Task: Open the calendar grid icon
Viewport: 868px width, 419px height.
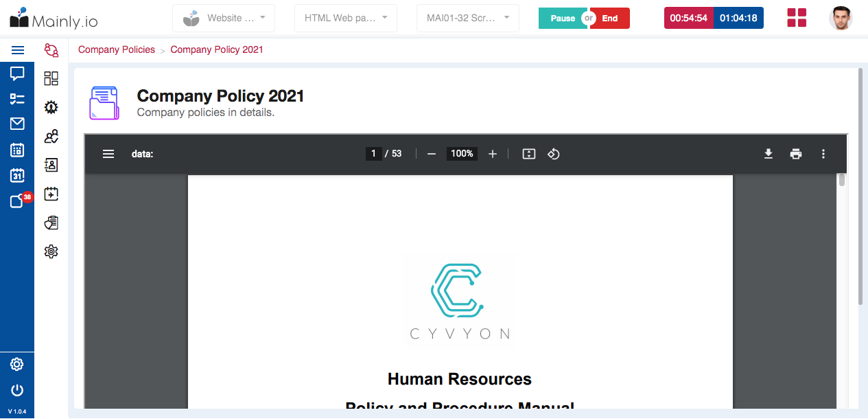Action: pyautogui.click(x=17, y=150)
